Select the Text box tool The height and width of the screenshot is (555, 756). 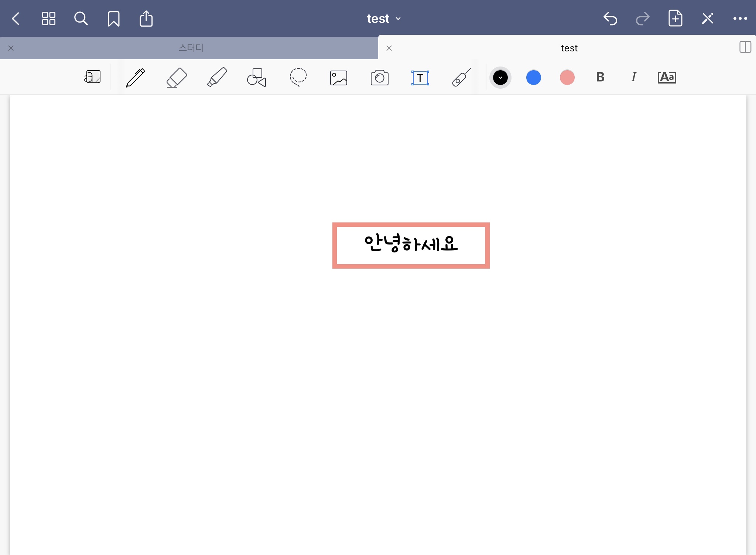pos(420,78)
